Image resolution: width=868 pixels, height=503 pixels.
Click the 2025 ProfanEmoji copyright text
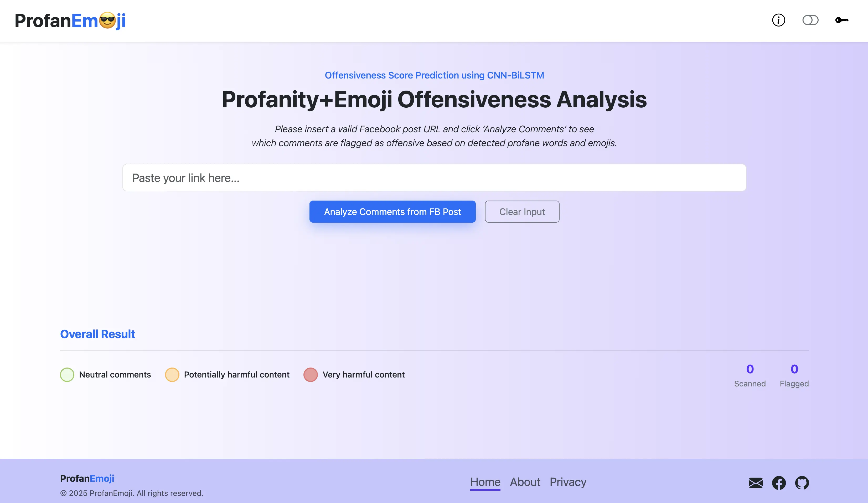(x=132, y=493)
